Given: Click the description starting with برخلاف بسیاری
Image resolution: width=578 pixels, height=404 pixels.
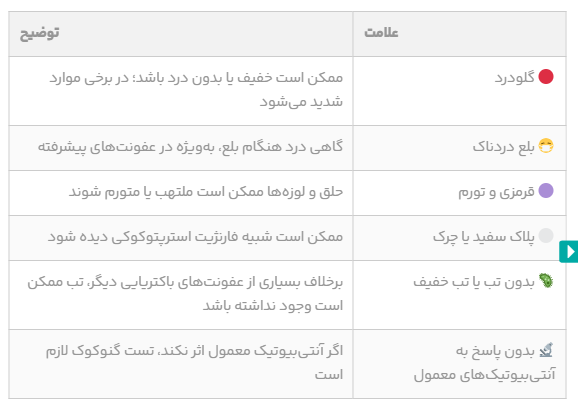Looking at the screenshot, I should pos(185,293).
